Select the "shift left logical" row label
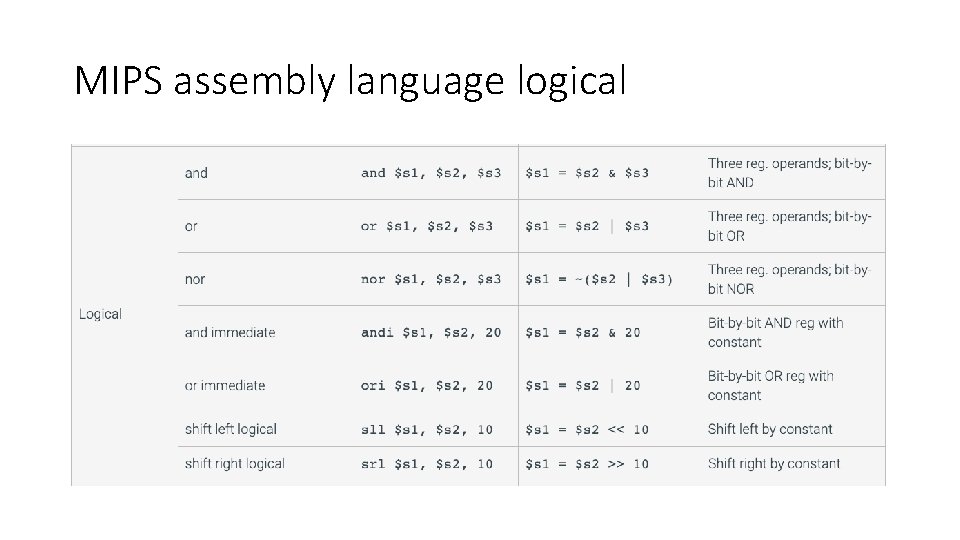The height and width of the screenshot is (540, 960). tap(231, 429)
